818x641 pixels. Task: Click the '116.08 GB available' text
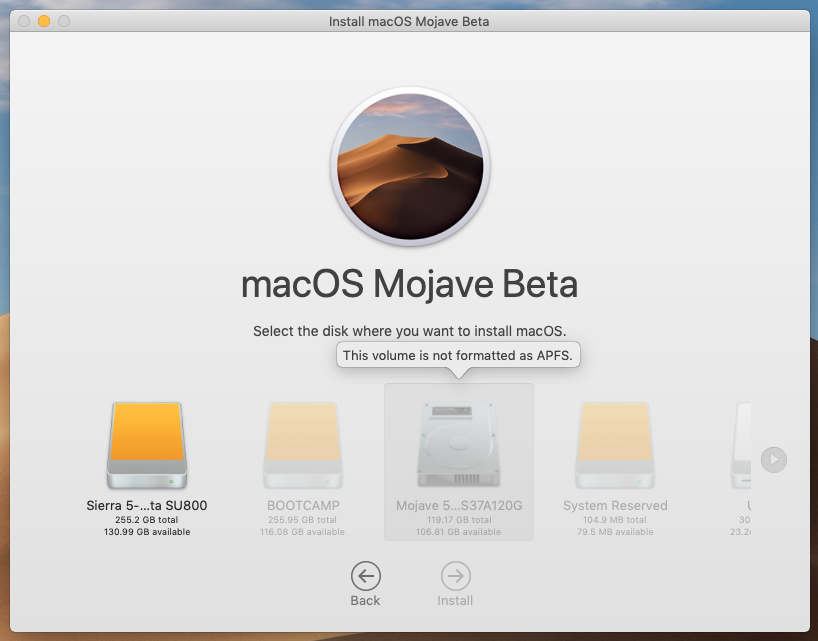pos(303,532)
